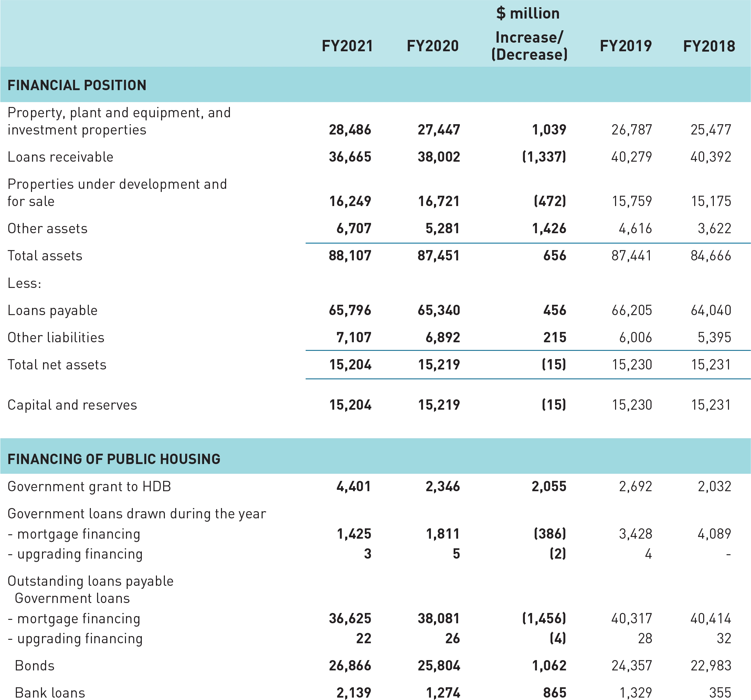Screen dimensions: 751x700
Task: Select the 2,055 increase in government grant
Action: pos(549,486)
